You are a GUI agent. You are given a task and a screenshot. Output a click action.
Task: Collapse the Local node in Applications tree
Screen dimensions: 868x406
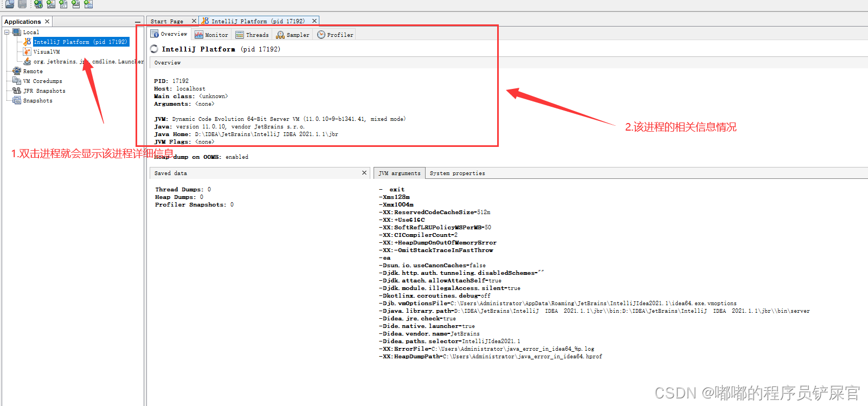pos(7,32)
